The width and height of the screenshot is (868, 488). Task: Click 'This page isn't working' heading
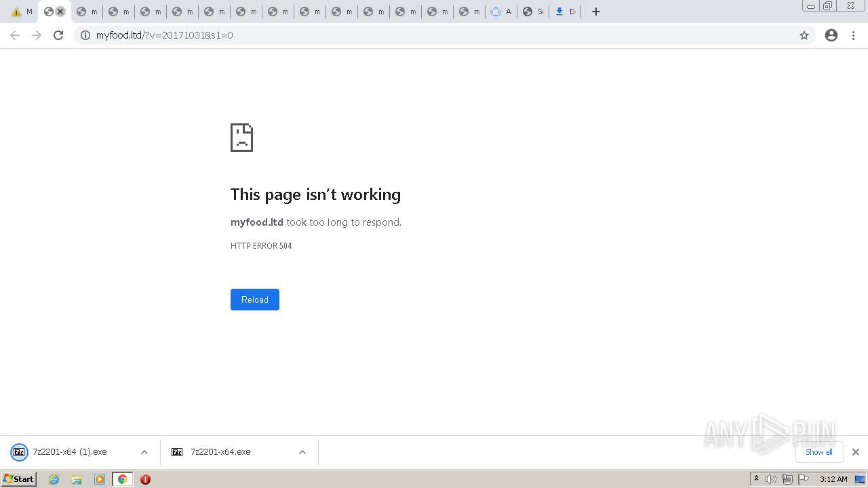click(x=315, y=195)
